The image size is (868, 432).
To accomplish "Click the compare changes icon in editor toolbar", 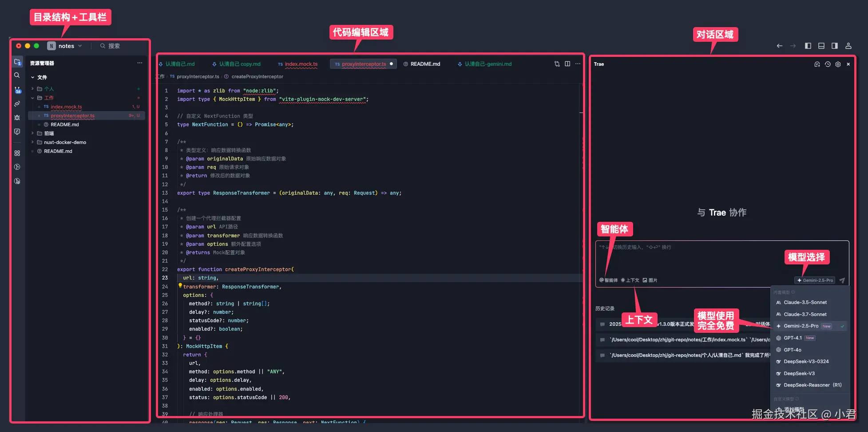I will (557, 64).
